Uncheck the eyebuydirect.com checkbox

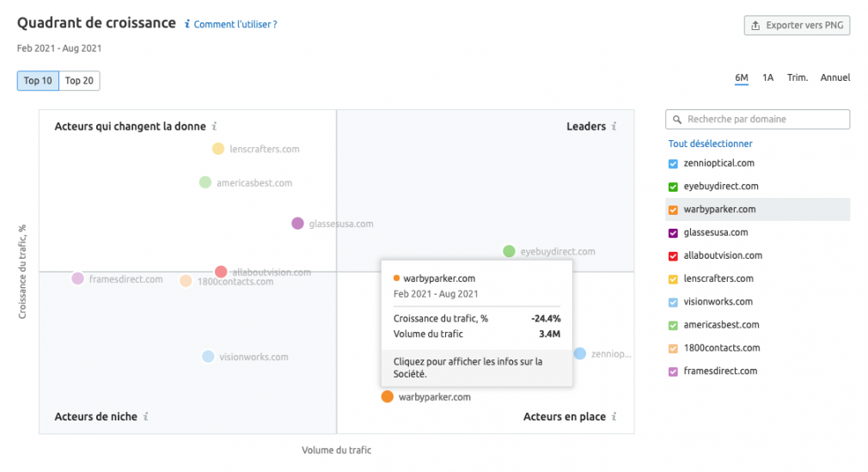673,187
